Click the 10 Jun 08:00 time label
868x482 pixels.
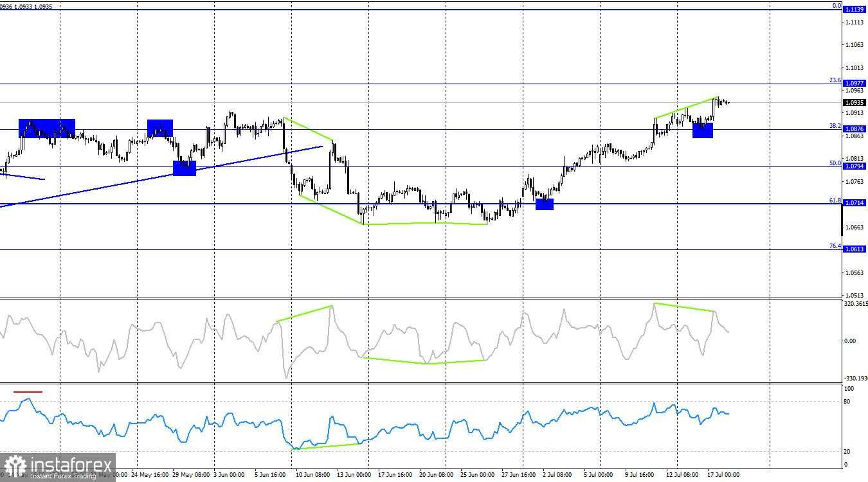pyautogui.click(x=313, y=475)
